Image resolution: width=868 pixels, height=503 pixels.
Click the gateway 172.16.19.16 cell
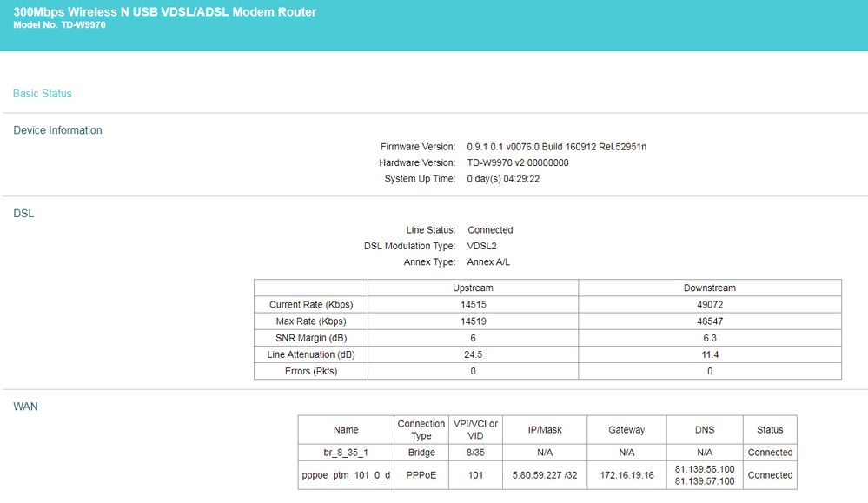pos(626,475)
